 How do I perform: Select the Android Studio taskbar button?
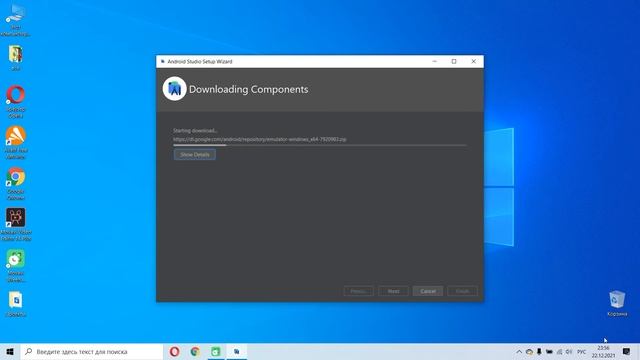(x=237, y=351)
